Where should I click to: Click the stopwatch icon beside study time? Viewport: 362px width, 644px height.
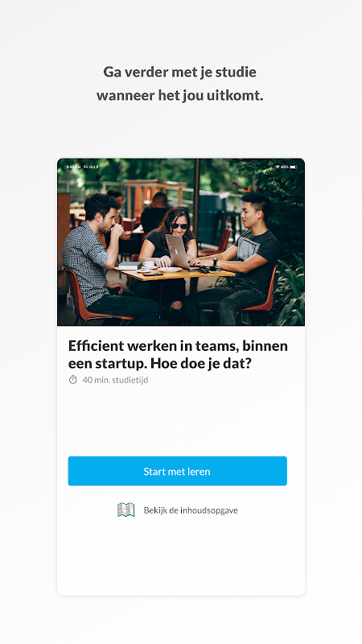[x=72, y=380]
